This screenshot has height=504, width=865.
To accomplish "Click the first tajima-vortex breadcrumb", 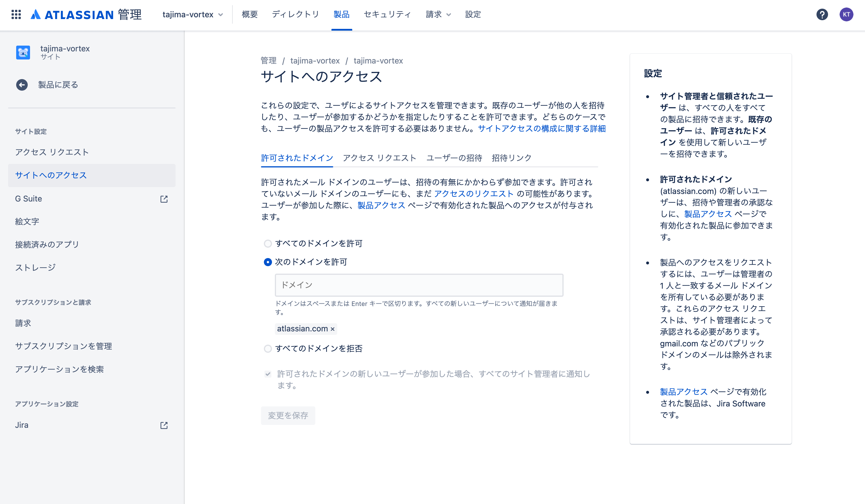I will tap(315, 61).
